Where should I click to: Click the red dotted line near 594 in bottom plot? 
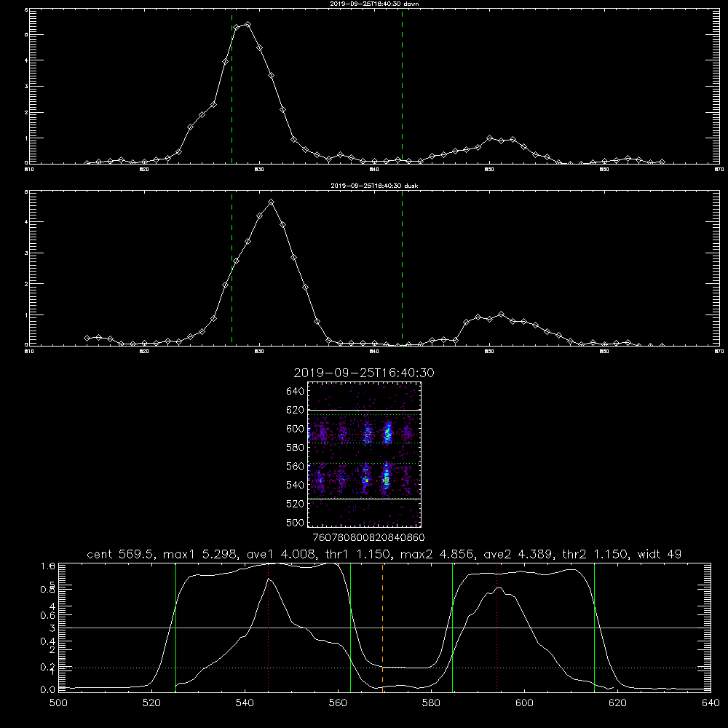tap(496, 627)
